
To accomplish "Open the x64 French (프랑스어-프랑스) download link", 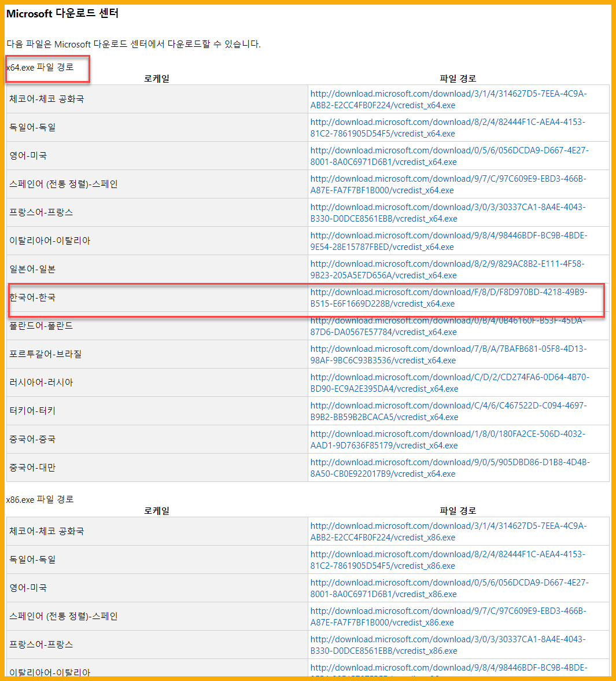I will pyautogui.click(x=448, y=213).
